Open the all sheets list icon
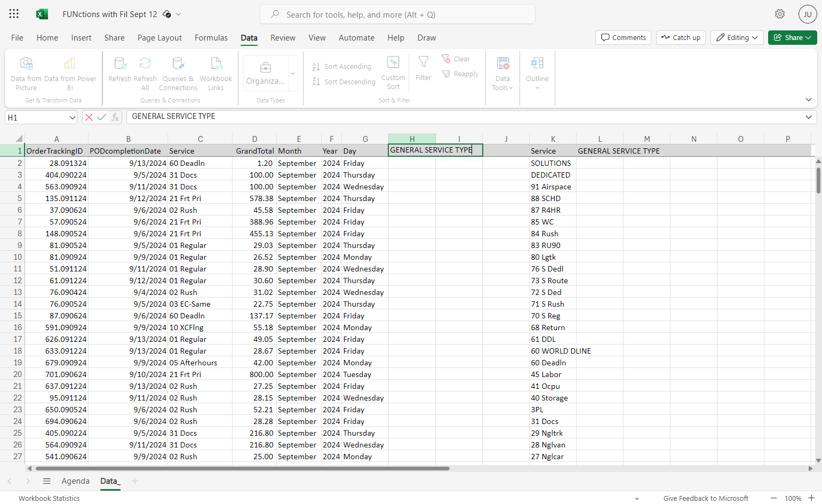822x504 pixels. (47, 481)
